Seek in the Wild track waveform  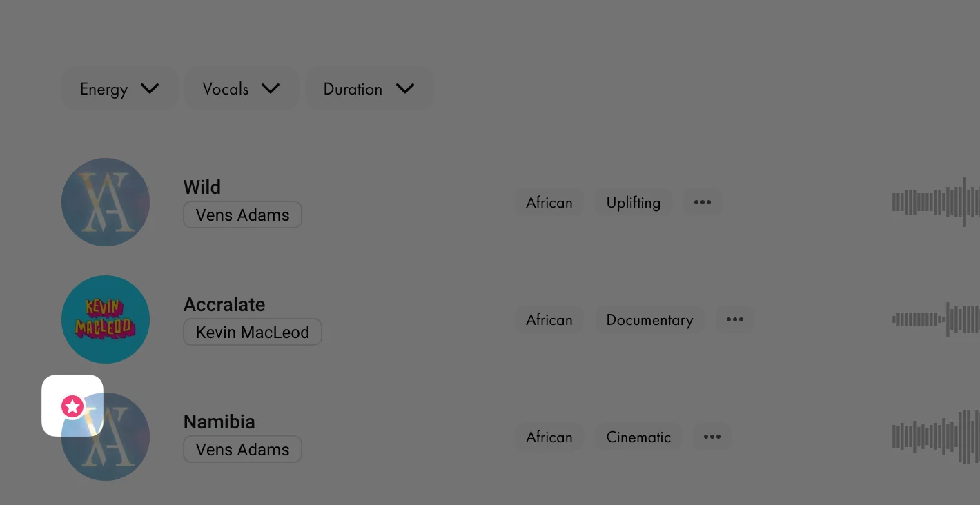click(x=936, y=202)
